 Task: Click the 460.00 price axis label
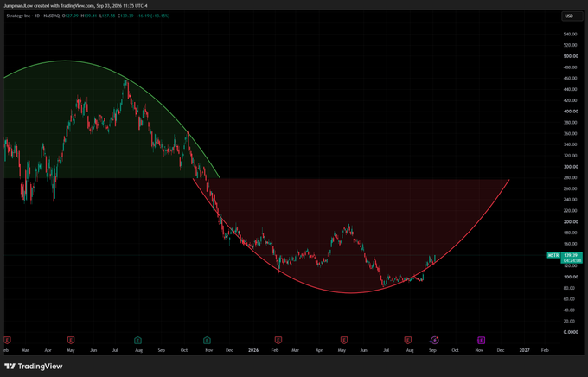click(570, 79)
